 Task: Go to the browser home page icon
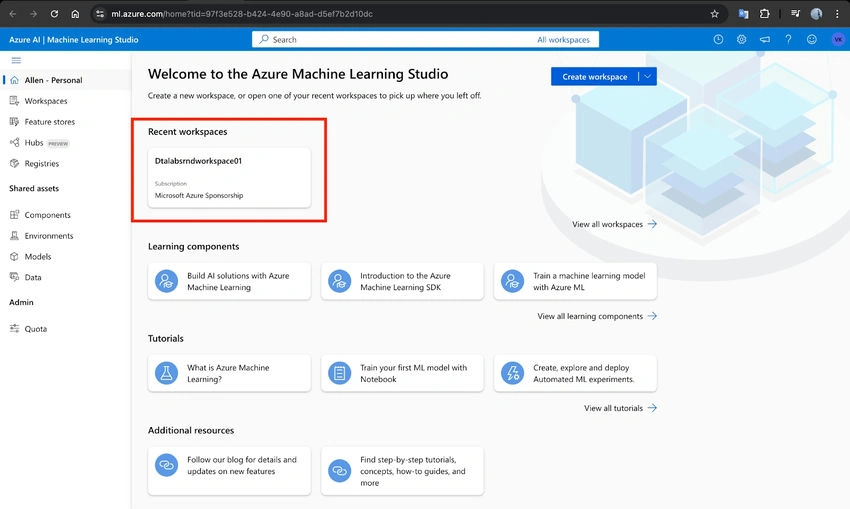pyautogui.click(x=75, y=14)
